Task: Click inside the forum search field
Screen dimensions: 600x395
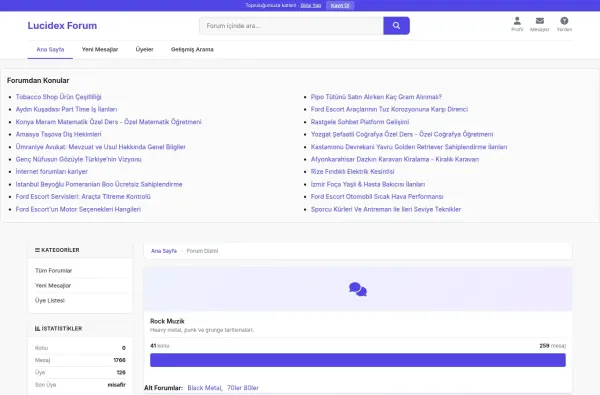Action: coord(291,26)
